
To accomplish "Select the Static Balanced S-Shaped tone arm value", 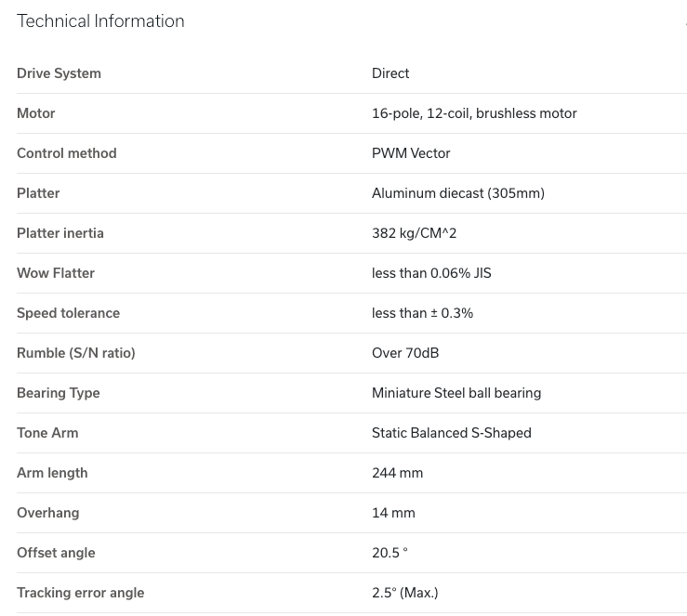I will point(452,433).
